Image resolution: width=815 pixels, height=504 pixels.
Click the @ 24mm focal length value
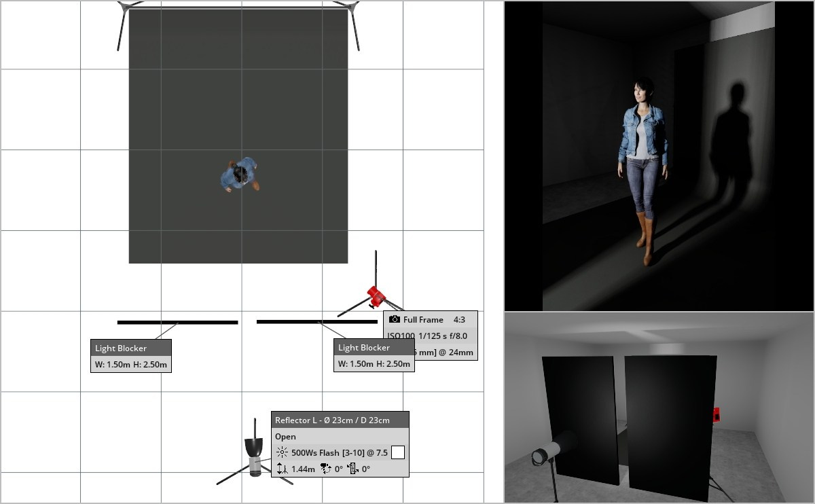(448, 353)
